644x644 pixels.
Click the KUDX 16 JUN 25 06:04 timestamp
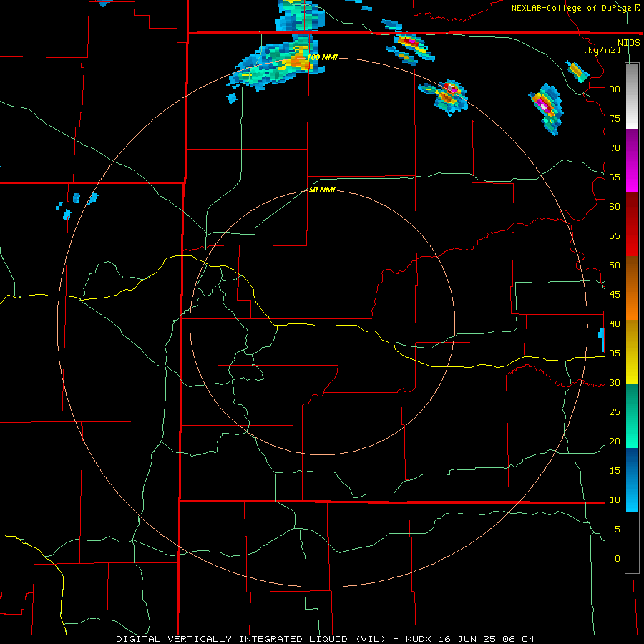coord(470,639)
